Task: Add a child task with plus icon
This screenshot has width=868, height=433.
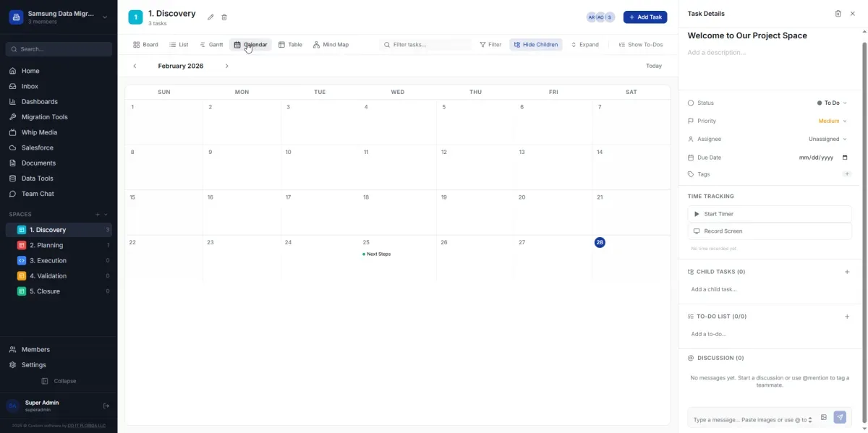Action: pyautogui.click(x=847, y=272)
